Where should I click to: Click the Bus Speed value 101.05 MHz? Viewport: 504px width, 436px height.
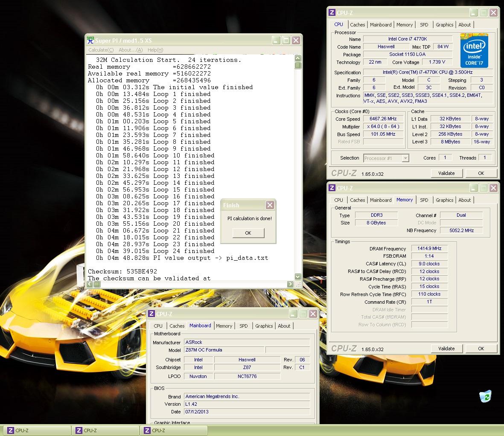[383, 134]
